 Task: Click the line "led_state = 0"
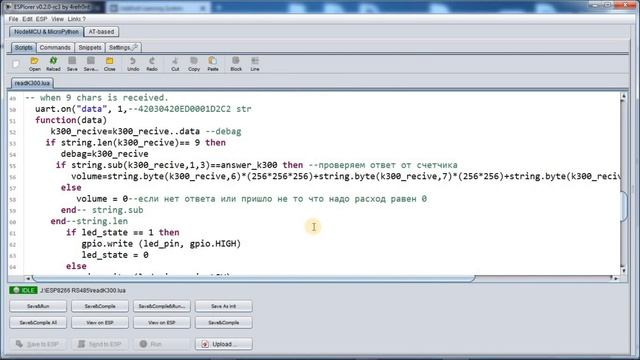tap(115, 255)
